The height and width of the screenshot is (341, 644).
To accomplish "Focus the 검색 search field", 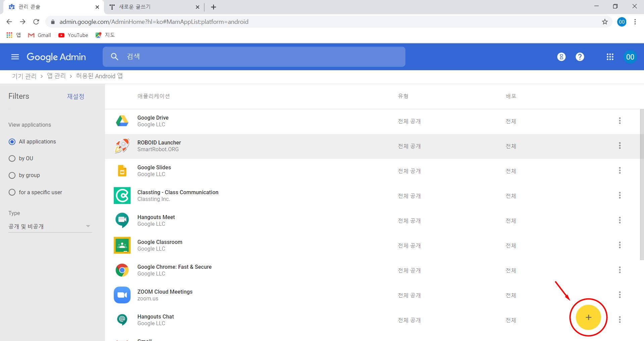I will coord(254,57).
